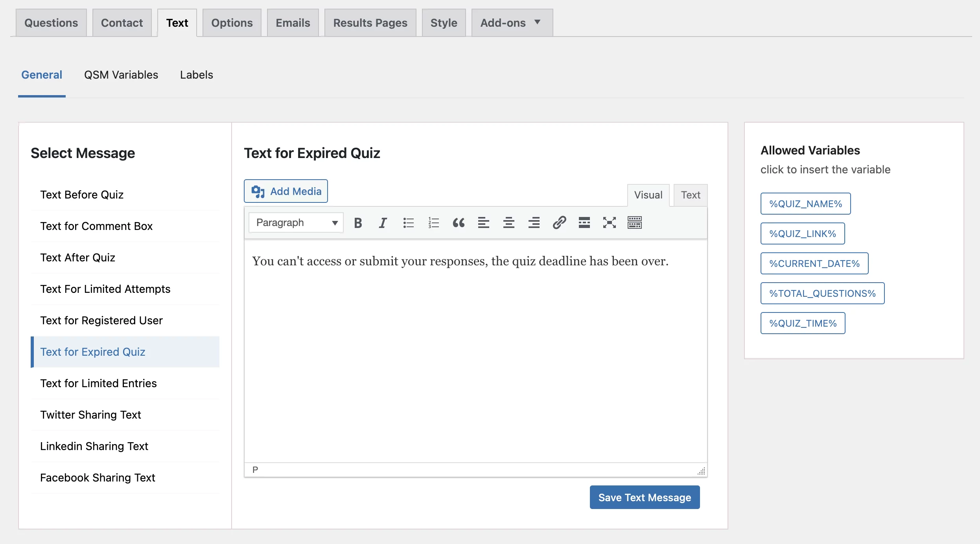Image resolution: width=980 pixels, height=544 pixels.
Task: Select the top-level Text tab
Action: pyautogui.click(x=177, y=23)
